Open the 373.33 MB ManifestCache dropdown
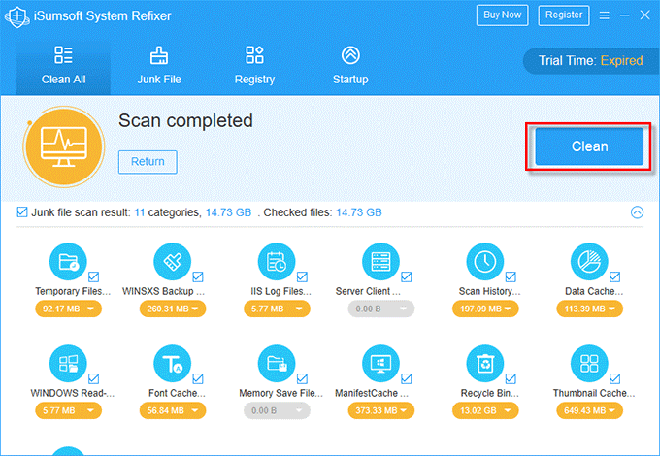This screenshot has height=456, width=660. (x=381, y=410)
